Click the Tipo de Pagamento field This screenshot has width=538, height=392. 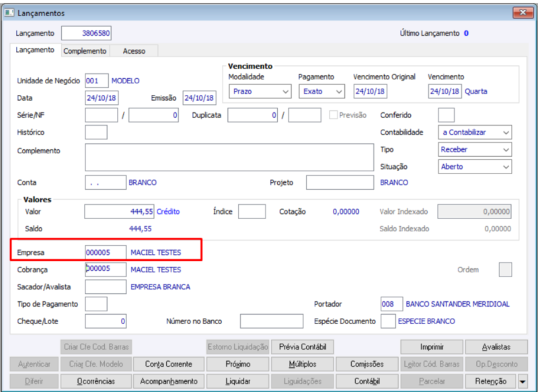[96, 304]
